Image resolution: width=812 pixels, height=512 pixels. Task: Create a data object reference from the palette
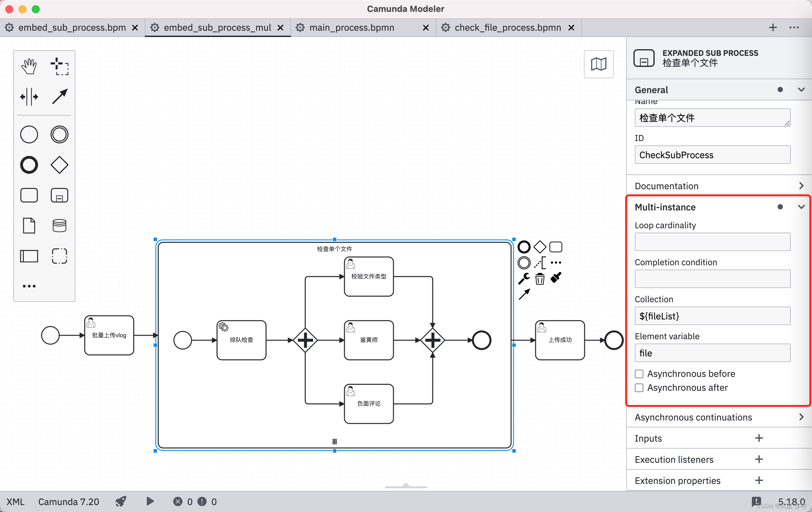[x=29, y=225]
